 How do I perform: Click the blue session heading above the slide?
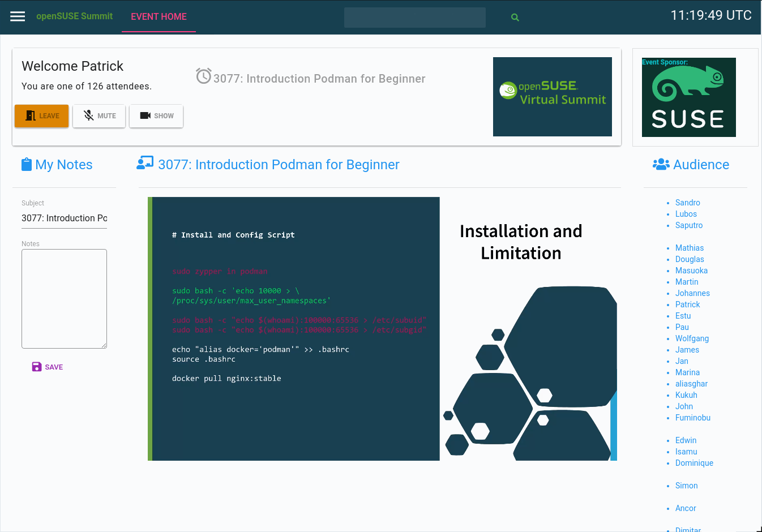coord(279,165)
